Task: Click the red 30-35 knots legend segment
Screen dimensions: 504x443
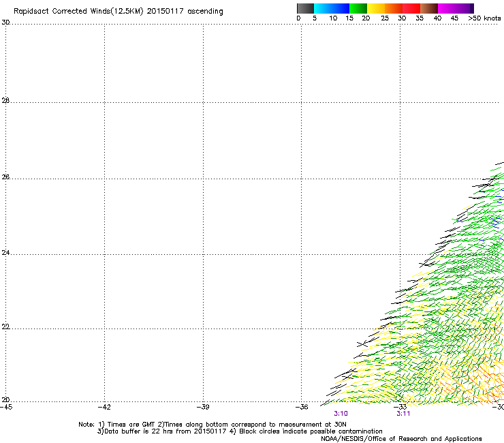Action: 411,8
